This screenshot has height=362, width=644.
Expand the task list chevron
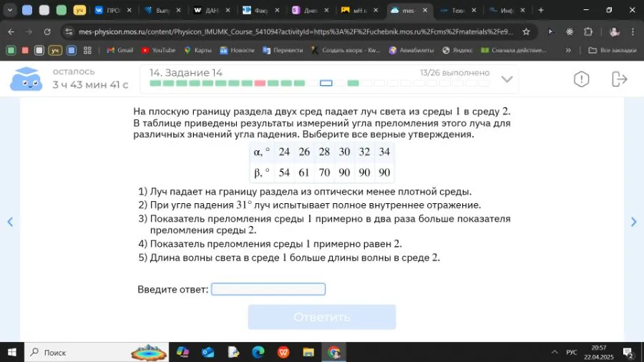click(507, 79)
